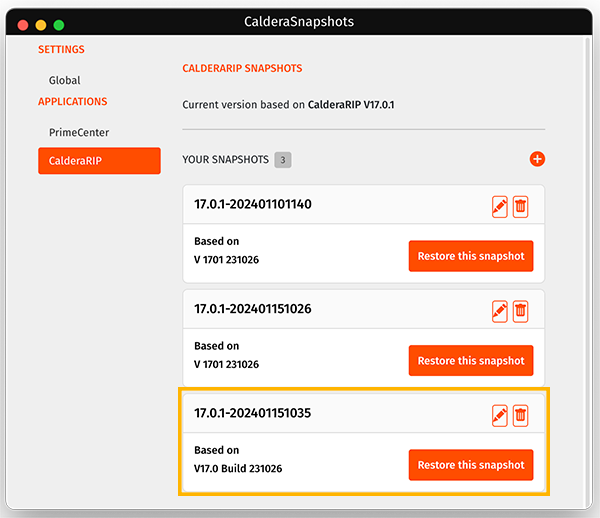This screenshot has width=600, height=518.
Task: Maximize the CalderaSnapshots window
Action: 59,25
